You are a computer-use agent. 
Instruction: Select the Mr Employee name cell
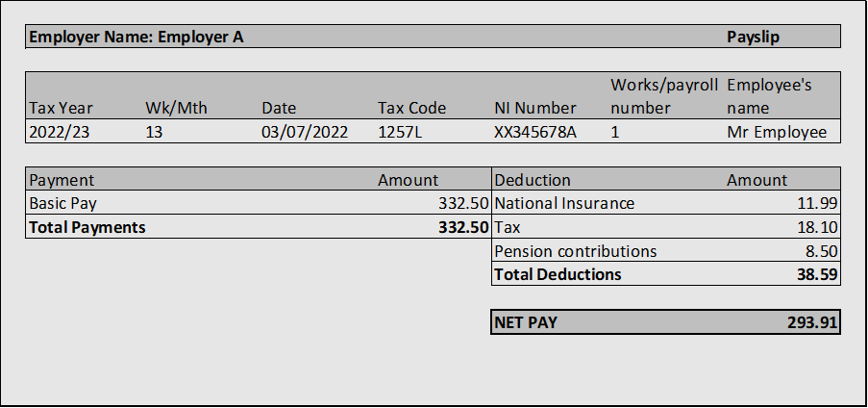[777, 132]
